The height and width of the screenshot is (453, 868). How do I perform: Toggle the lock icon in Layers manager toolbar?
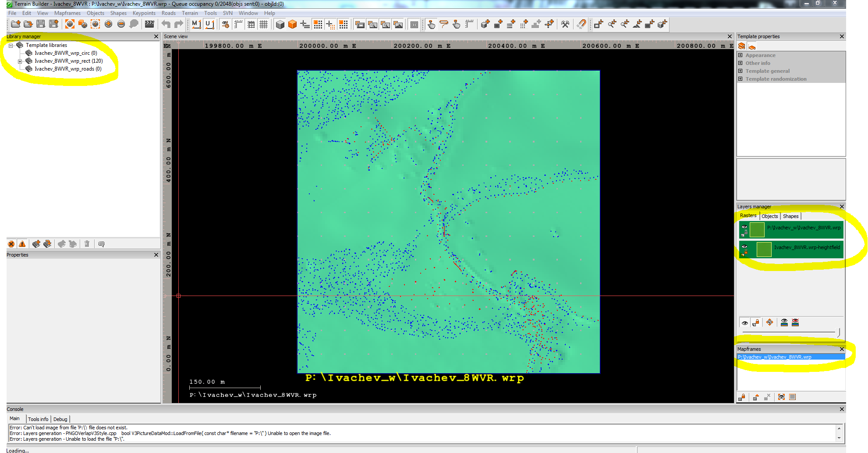click(756, 323)
